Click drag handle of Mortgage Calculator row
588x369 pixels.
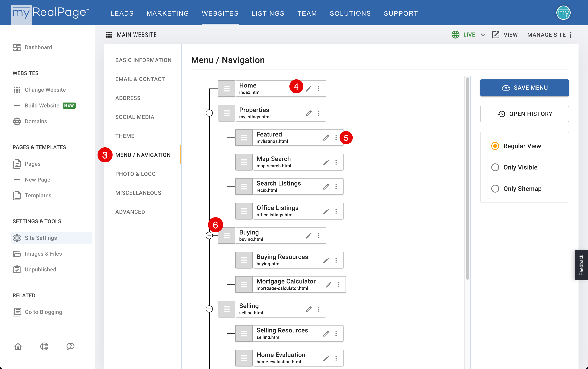(x=244, y=285)
